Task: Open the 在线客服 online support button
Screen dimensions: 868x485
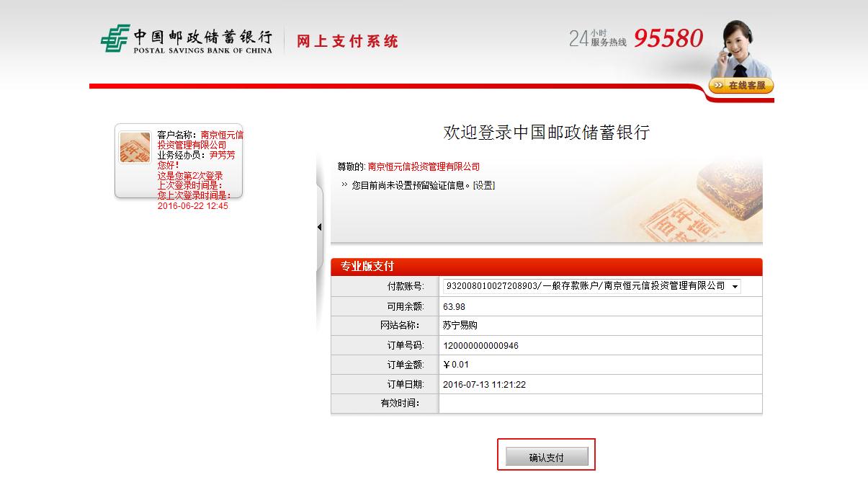Action: [741, 86]
